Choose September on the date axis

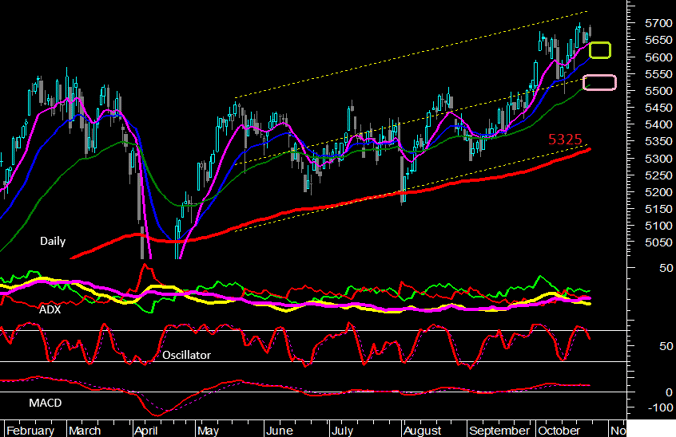tap(498, 430)
